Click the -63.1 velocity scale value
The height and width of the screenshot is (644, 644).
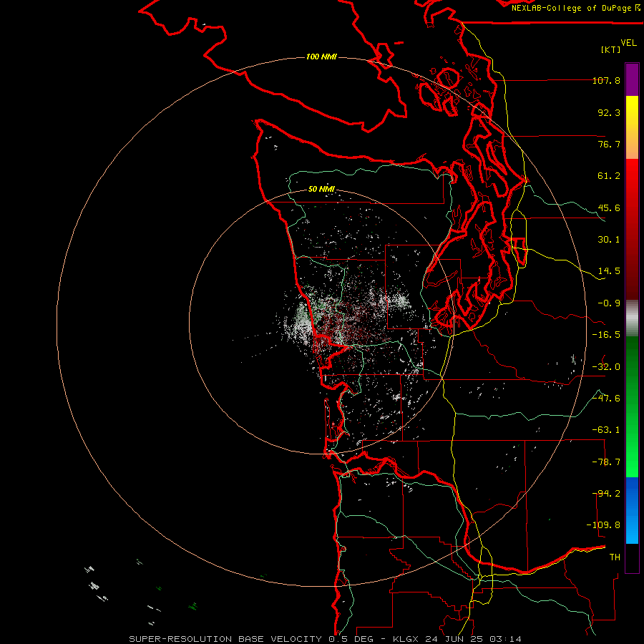click(606, 430)
